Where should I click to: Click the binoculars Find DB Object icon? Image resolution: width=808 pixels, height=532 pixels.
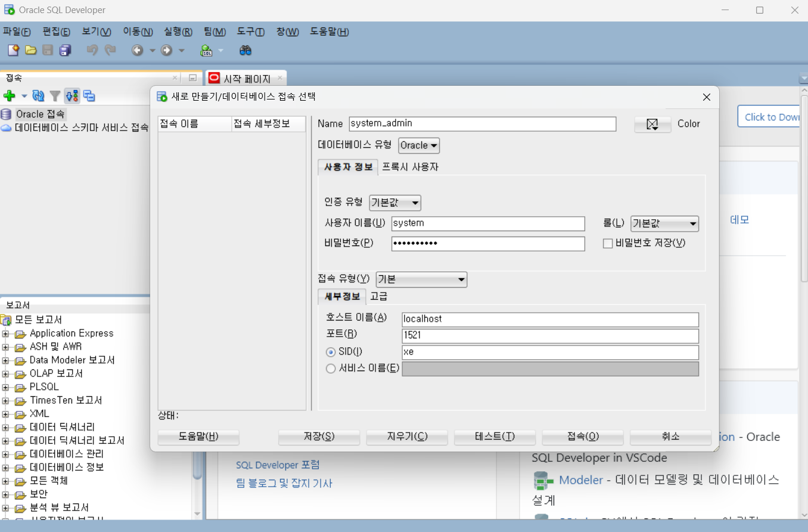point(245,51)
